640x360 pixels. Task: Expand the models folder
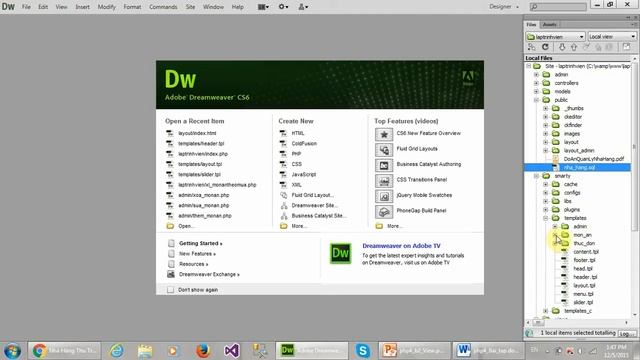[536, 91]
